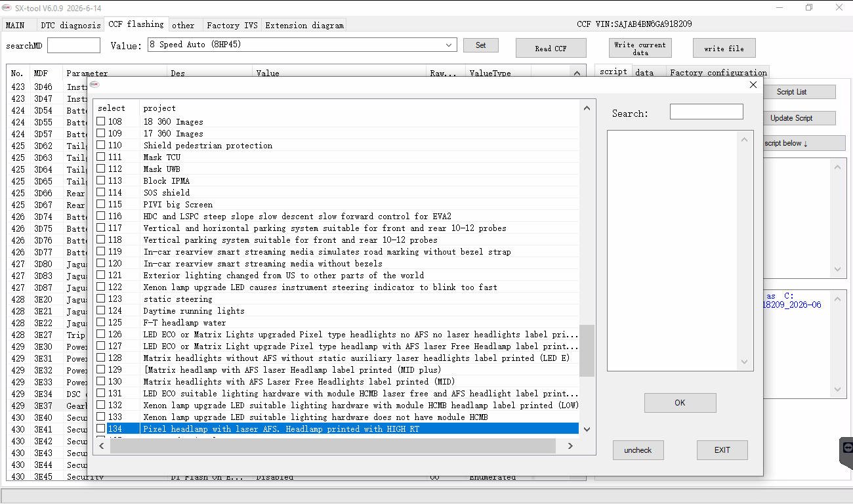Open the Value combo box dropdown arrow
This screenshot has width=853, height=504.
click(x=449, y=45)
